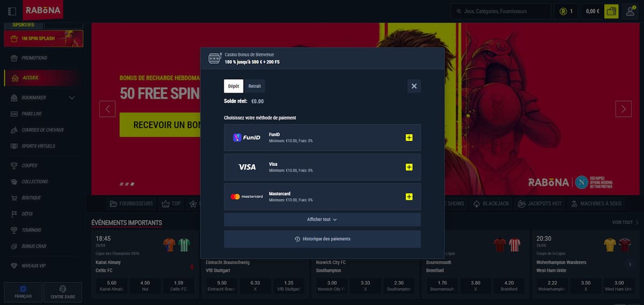
Task: Click the Sportifs tab in sidebar
Action: pos(23,25)
